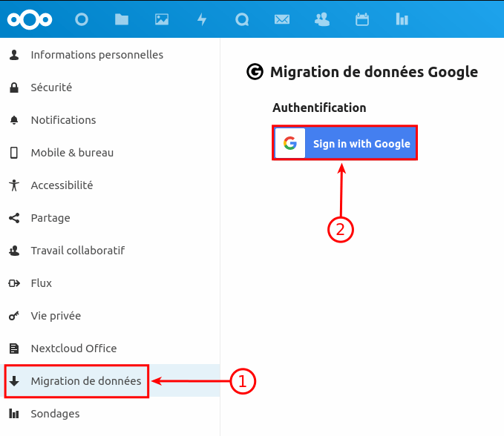Click Sign in with Google
This screenshot has height=436, width=504.
pos(345,143)
